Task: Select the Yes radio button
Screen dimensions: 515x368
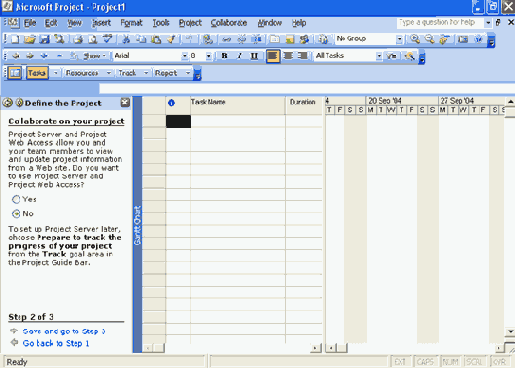Action: (16, 199)
